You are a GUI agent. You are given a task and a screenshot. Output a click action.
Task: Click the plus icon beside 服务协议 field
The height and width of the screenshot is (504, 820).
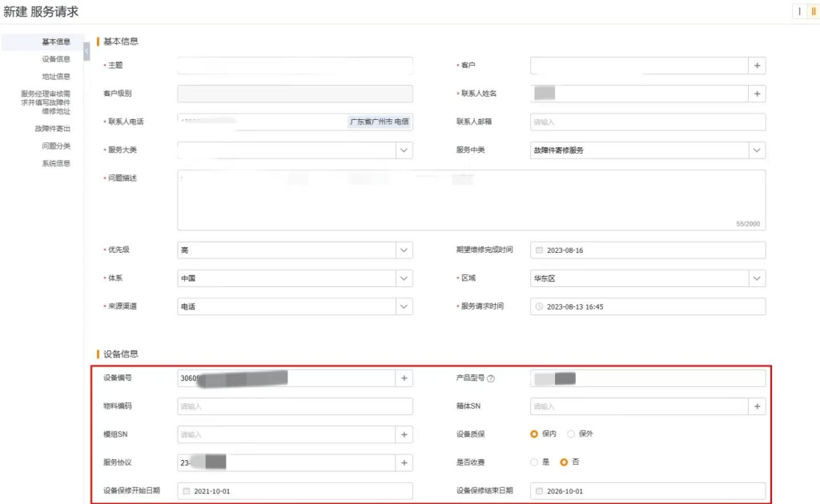pos(404,462)
